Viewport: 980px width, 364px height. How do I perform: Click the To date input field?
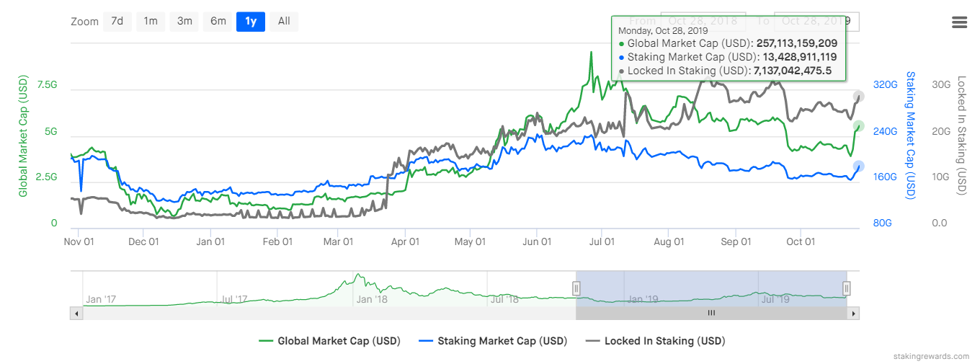816,22
